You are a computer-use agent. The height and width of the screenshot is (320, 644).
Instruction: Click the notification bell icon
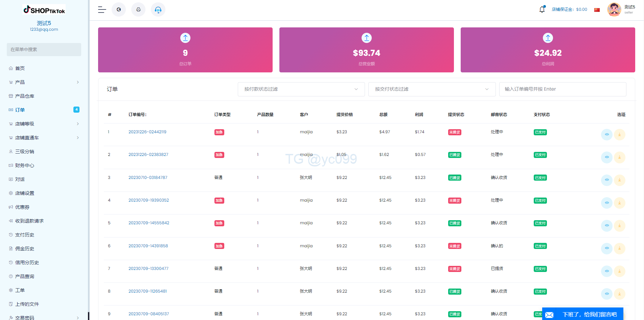coord(542,9)
